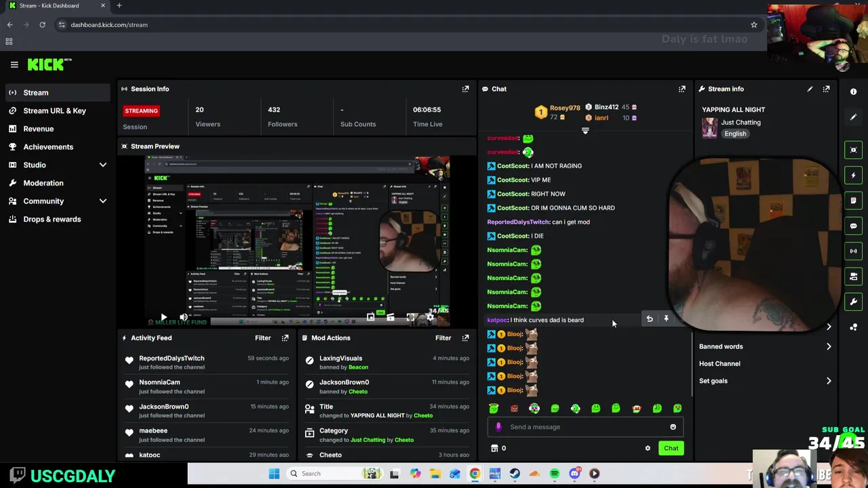Open Spotify from the taskbar

pos(555,474)
